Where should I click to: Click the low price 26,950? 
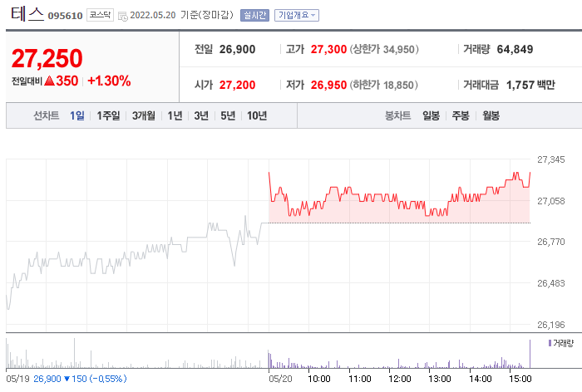[x=328, y=85]
